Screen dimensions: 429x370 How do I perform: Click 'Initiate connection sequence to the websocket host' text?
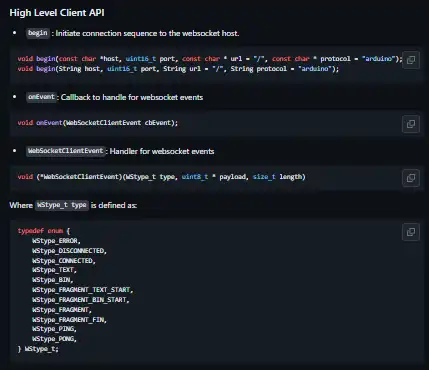pos(147,33)
